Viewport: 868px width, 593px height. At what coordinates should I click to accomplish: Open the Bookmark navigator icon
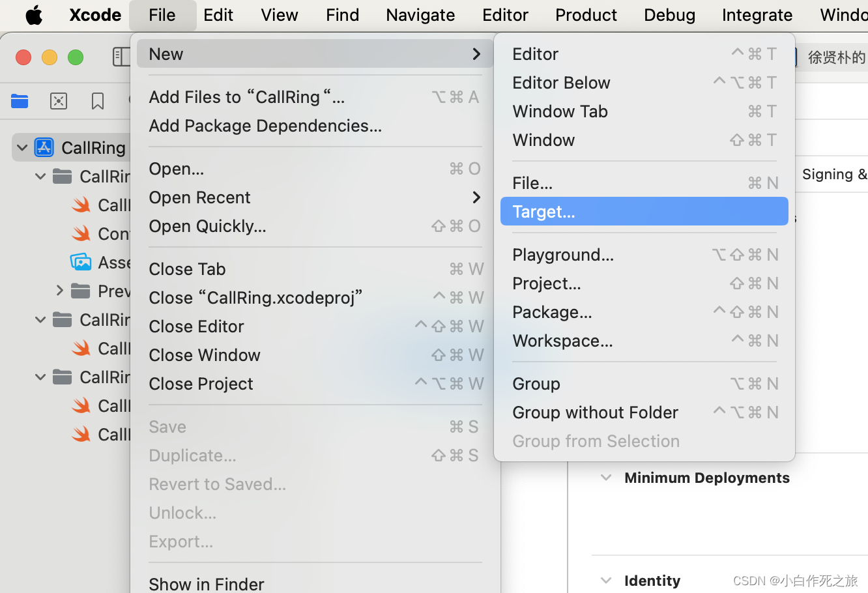point(98,101)
